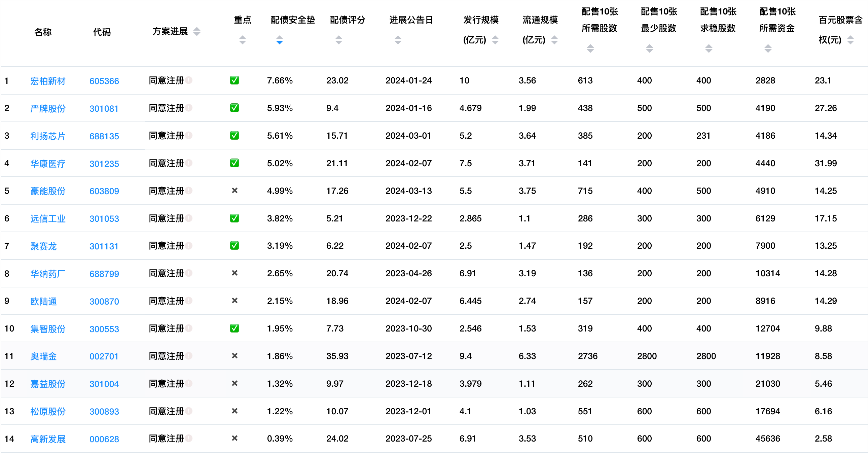
Task: Toggle green 重点 checkmark for 集智股份
Action: (234, 328)
